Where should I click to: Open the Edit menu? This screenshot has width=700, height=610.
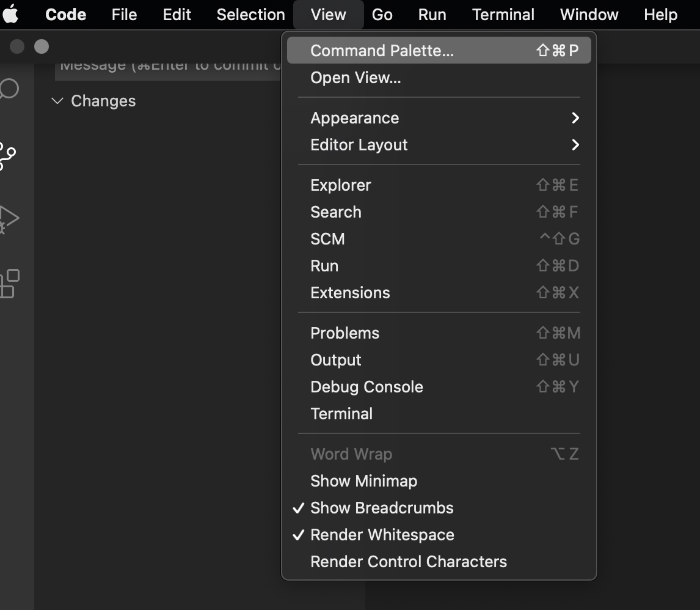[177, 15]
